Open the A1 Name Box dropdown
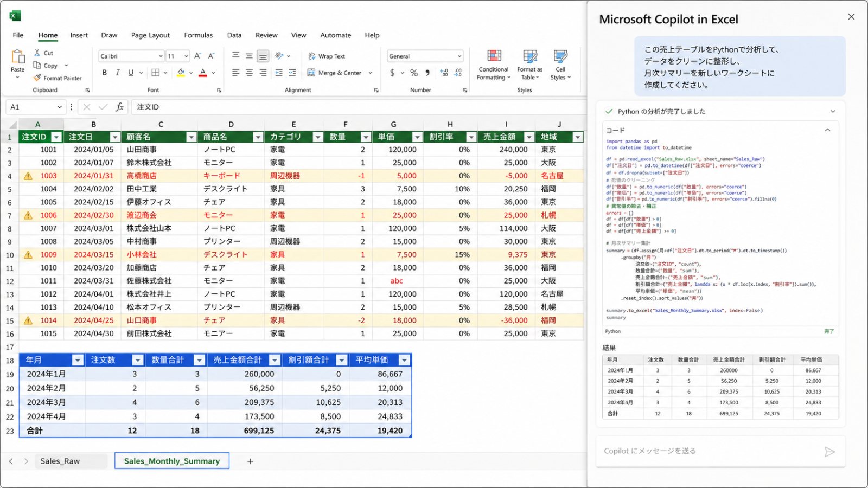 pyautogui.click(x=59, y=107)
